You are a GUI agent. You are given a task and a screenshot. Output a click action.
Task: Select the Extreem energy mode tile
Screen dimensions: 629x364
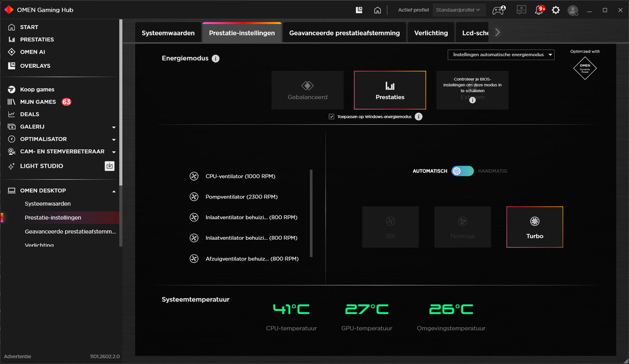(x=472, y=90)
